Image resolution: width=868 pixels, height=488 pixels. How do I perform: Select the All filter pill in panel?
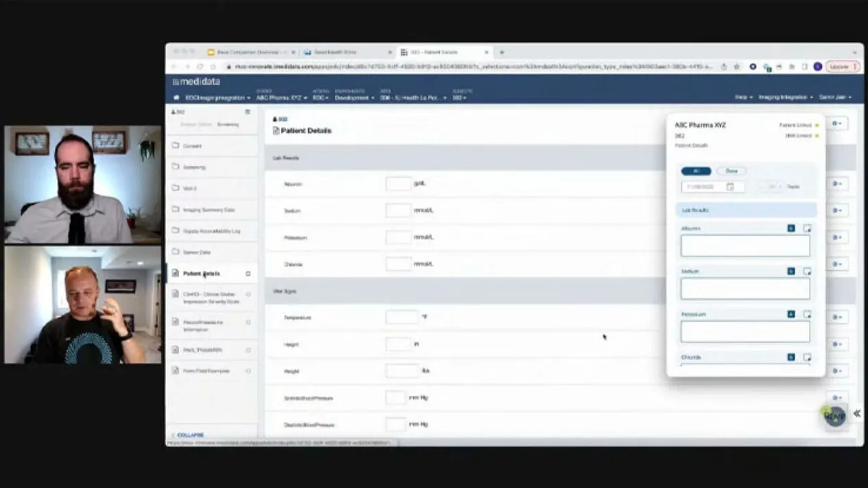point(696,171)
